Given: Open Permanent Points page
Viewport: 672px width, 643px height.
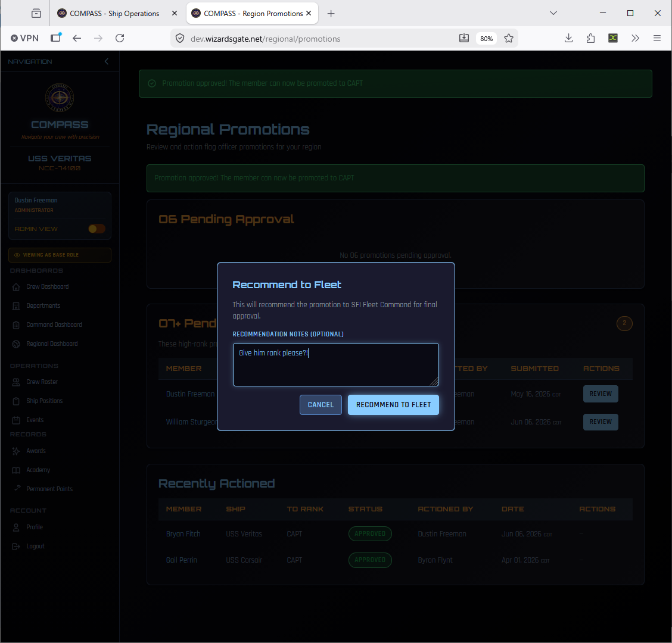Looking at the screenshot, I should 49,489.
